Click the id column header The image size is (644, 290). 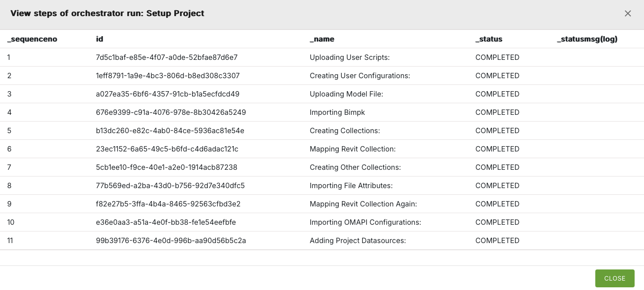coord(100,39)
